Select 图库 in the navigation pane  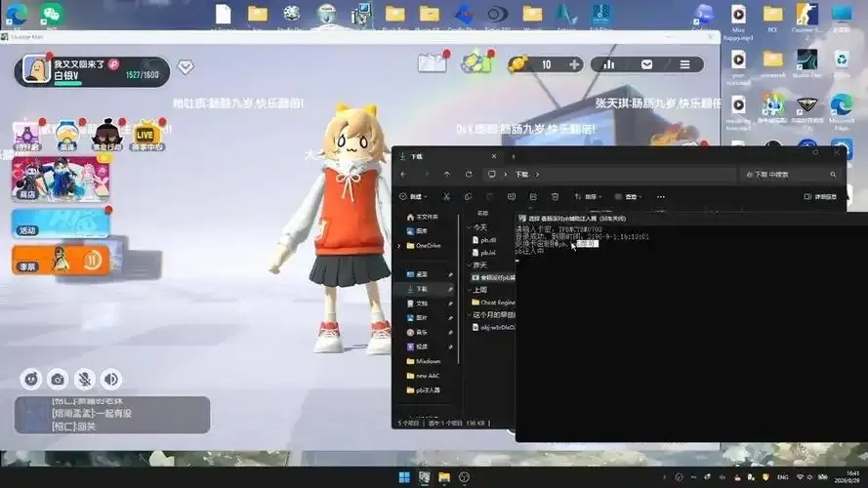tap(417, 230)
